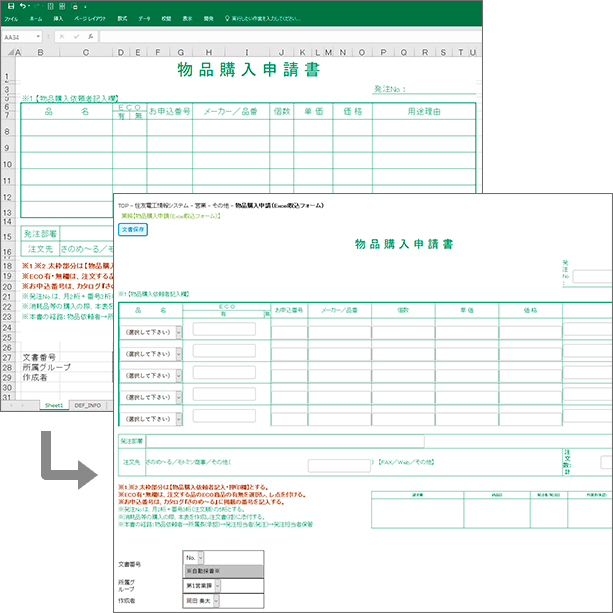Click the 文書番号 cell in the Excel sheet
The height and width of the screenshot is (613, 613).
point(39,357)
